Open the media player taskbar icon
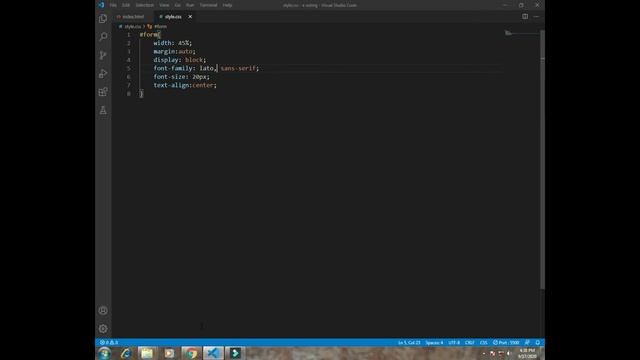Image resolution: width=640 pixels, height=360 pixels. pyautogui.click(x=169, y=353)
